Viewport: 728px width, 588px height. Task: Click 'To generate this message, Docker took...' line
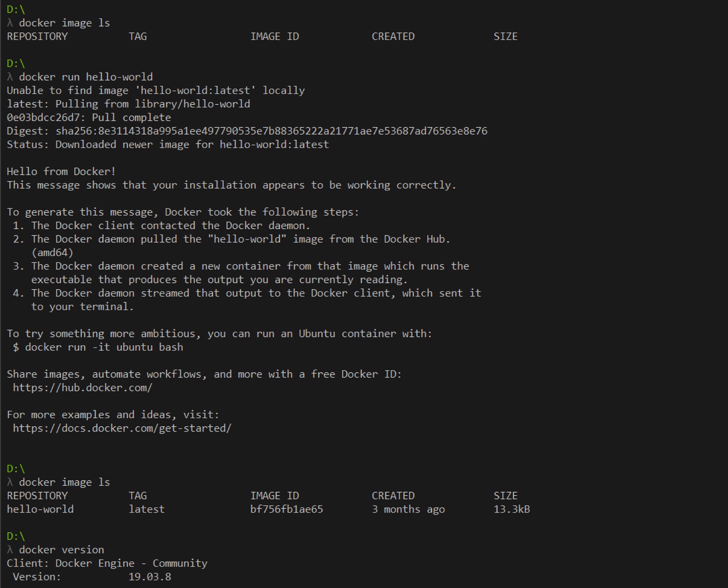(x=183, y=212)
